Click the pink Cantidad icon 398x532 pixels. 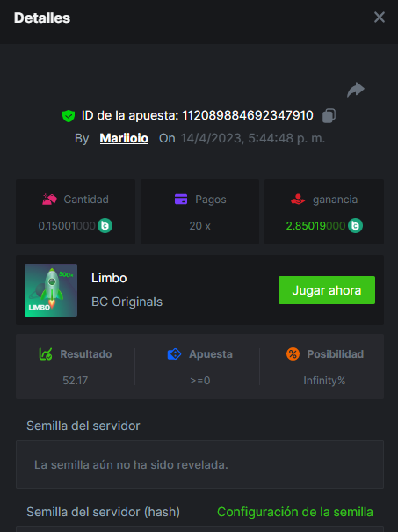click(49, 199)
